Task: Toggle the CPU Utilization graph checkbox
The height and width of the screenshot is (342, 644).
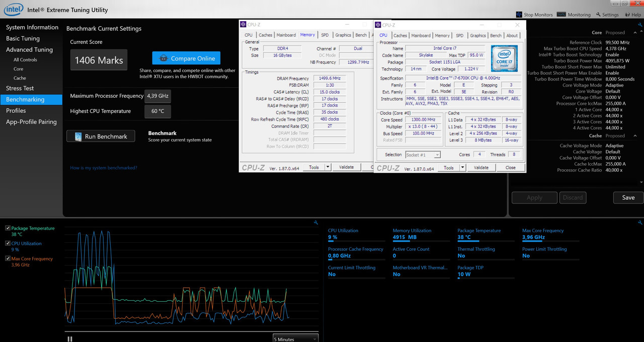Action: 8,243
